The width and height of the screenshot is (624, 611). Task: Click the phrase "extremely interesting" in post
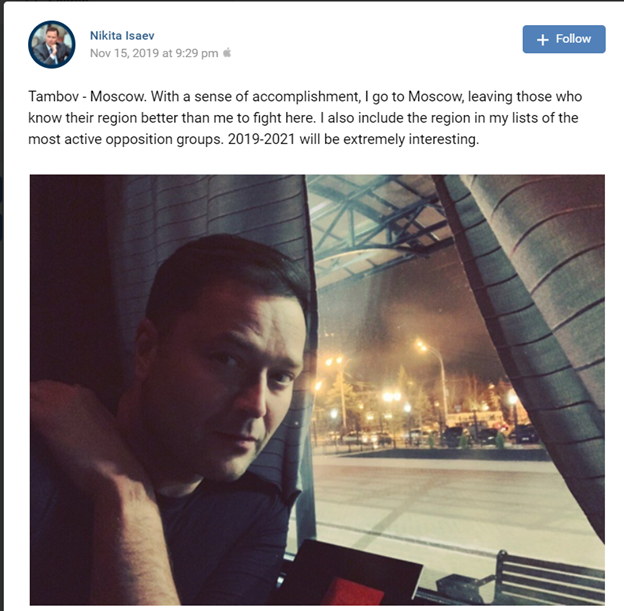click(x=411, y=140)
